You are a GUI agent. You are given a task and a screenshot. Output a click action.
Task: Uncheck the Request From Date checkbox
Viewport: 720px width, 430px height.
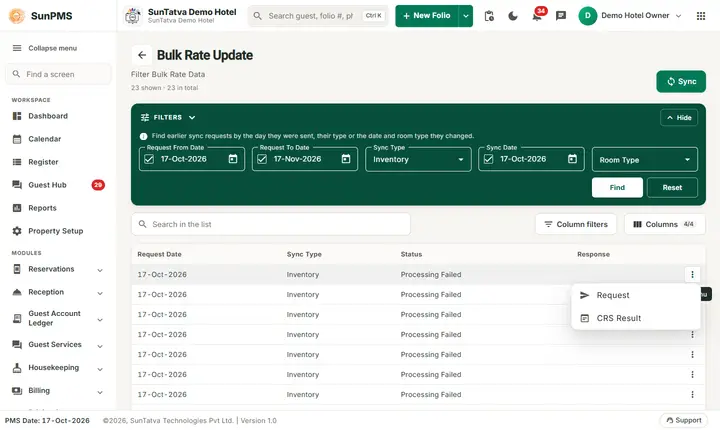coord(149,159)
